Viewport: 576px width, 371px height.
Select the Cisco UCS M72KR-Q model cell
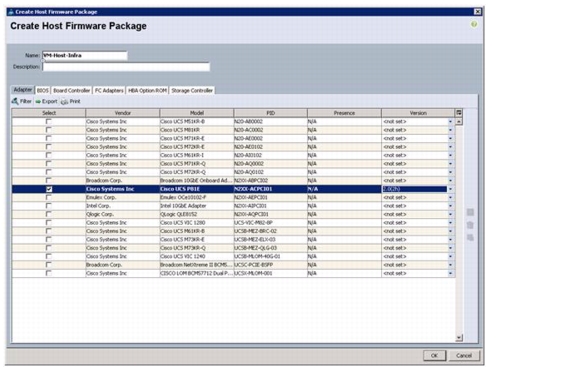[197, 172]
